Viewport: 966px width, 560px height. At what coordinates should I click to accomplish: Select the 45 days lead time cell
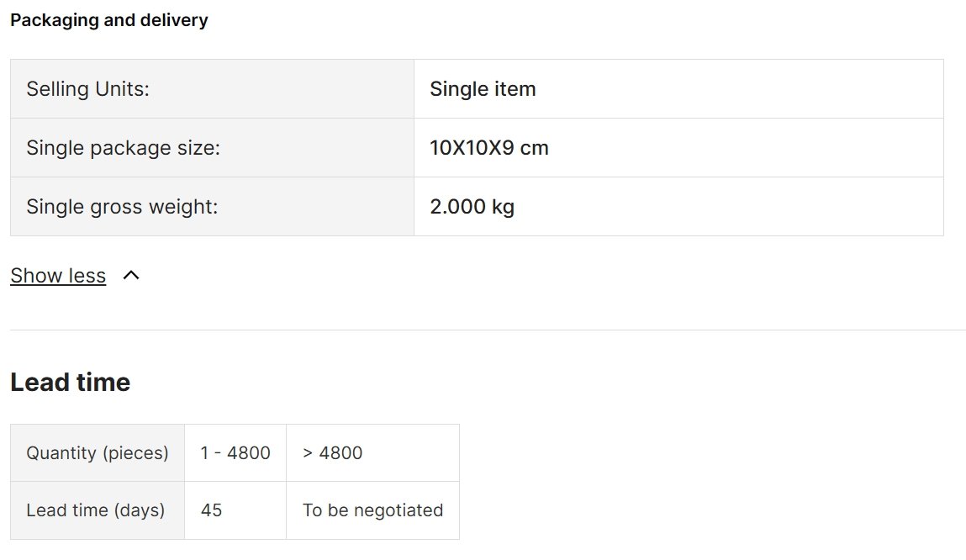pyautogui.click(x=235, y=510)
